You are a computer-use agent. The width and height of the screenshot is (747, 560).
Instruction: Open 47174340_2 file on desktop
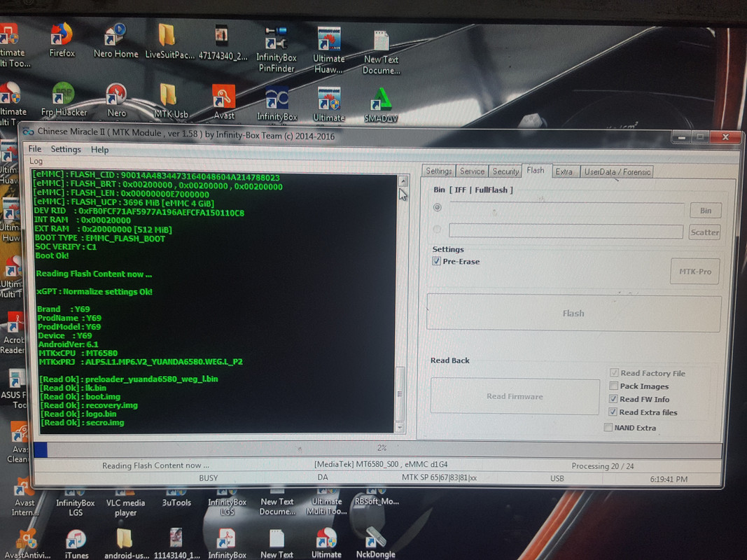point(223,43)
